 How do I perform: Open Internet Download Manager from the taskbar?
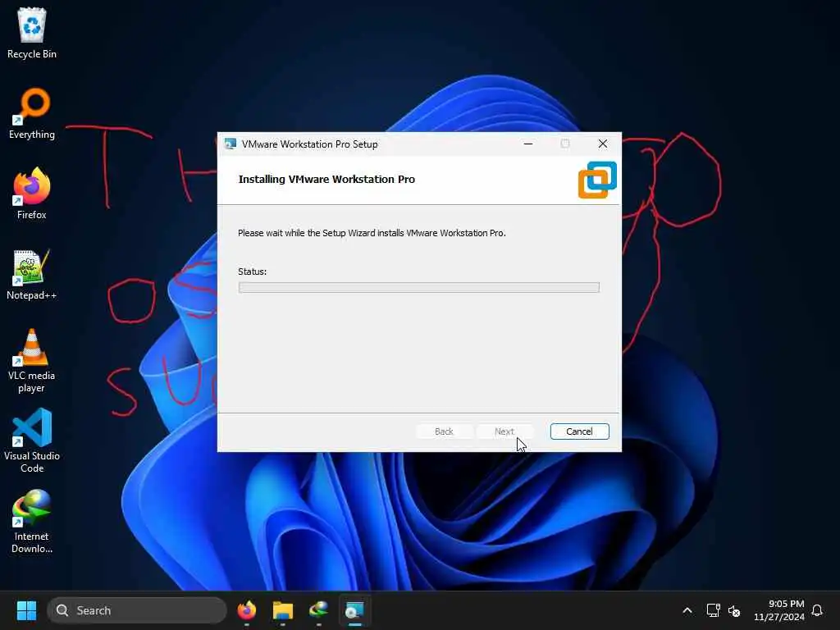click(319, 610)
